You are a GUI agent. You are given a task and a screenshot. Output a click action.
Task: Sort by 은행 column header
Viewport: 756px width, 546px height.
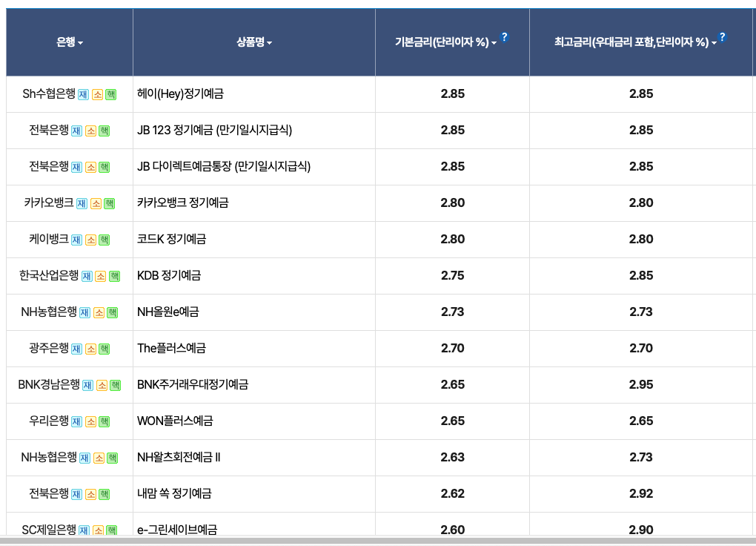70,42
